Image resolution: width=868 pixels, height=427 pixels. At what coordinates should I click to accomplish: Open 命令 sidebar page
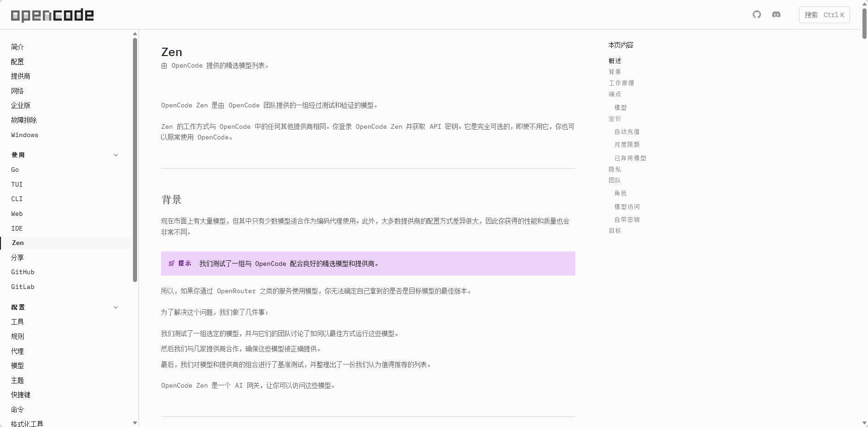[18, 409]
